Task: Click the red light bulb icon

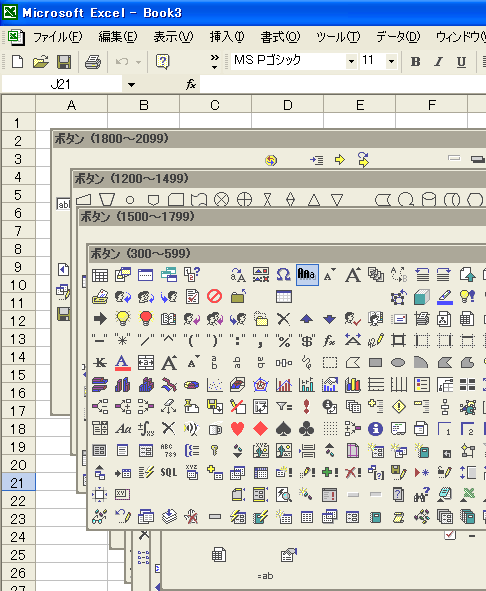Action: (x=146, y=318)
